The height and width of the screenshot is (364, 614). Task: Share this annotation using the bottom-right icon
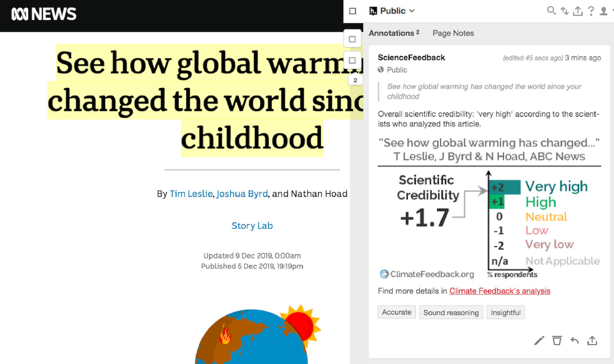(592, 340)
